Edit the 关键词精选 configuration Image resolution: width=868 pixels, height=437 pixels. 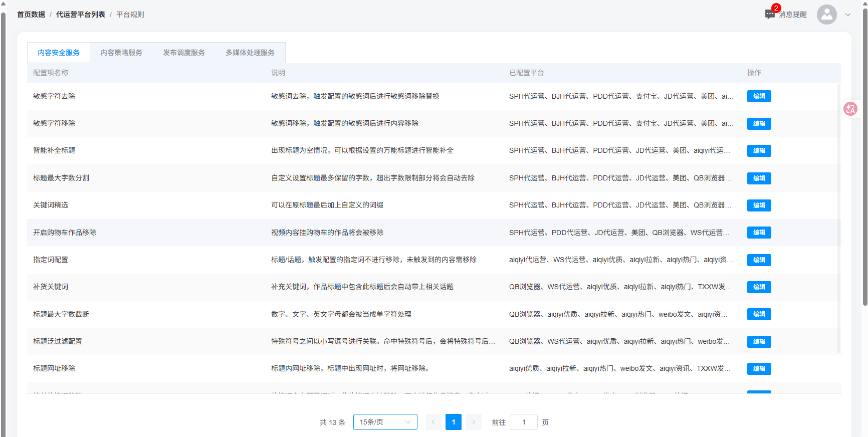tap(759, 205)
